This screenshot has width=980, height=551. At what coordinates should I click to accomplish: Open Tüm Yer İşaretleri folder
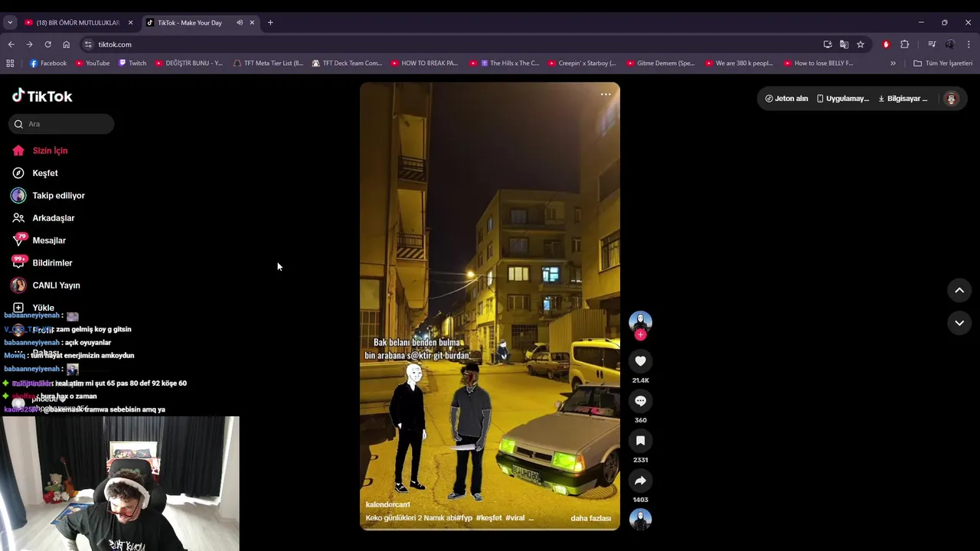(x=942, y=64)
